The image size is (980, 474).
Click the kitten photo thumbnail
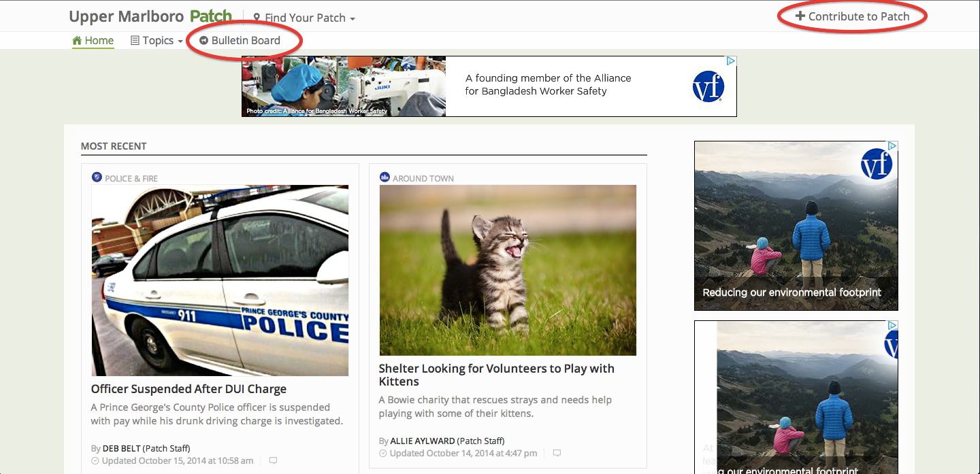point(507,270)
